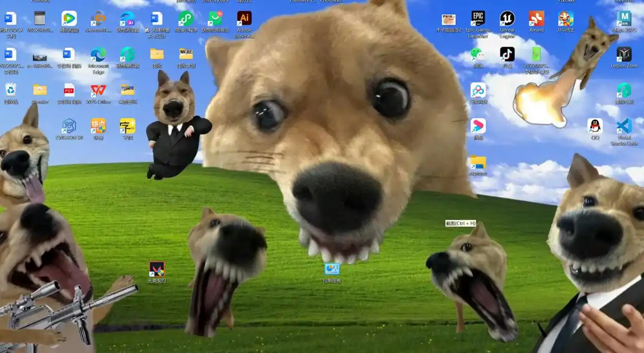This screenshot has height=353, width=644.
Task: Launch Maya 2025
Action: coord(624,18)
